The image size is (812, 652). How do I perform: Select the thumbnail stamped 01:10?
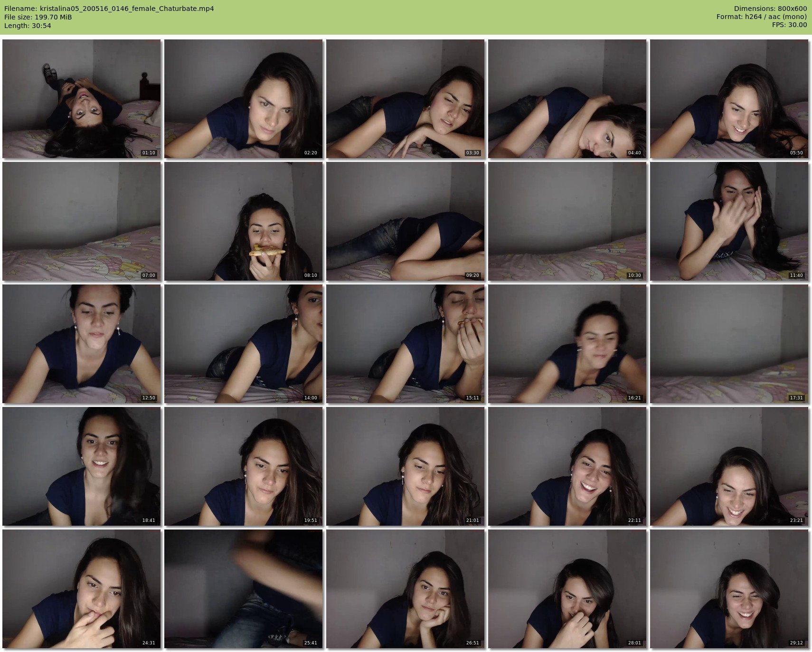click(82, 99)
